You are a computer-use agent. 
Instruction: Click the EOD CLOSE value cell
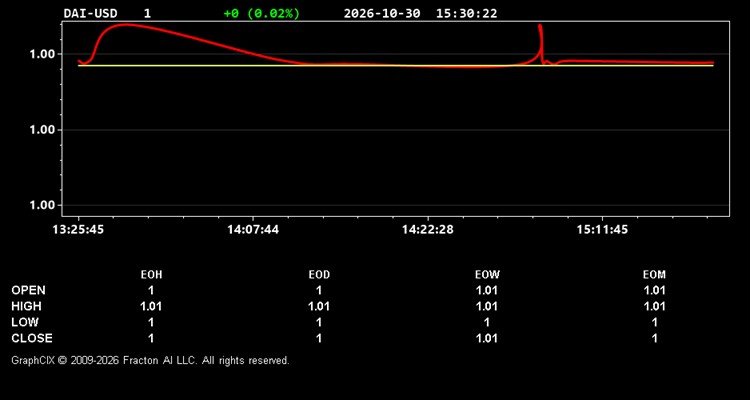tap(319, 338)
